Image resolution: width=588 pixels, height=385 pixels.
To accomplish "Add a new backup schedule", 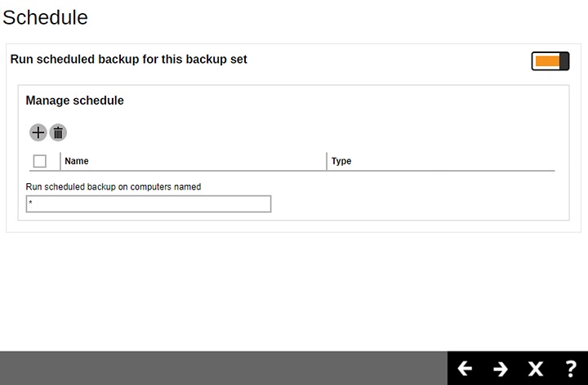I will coord(38,132).
